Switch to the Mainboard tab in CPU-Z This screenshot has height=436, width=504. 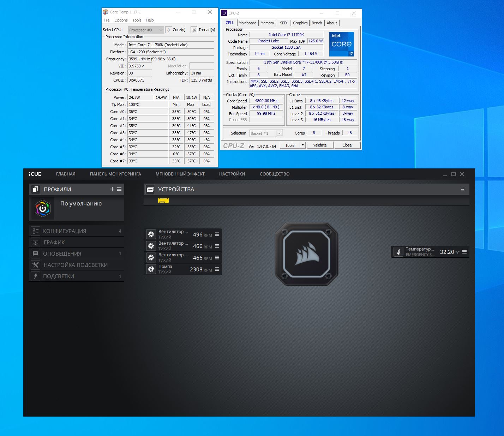click(x=247, y=23)
